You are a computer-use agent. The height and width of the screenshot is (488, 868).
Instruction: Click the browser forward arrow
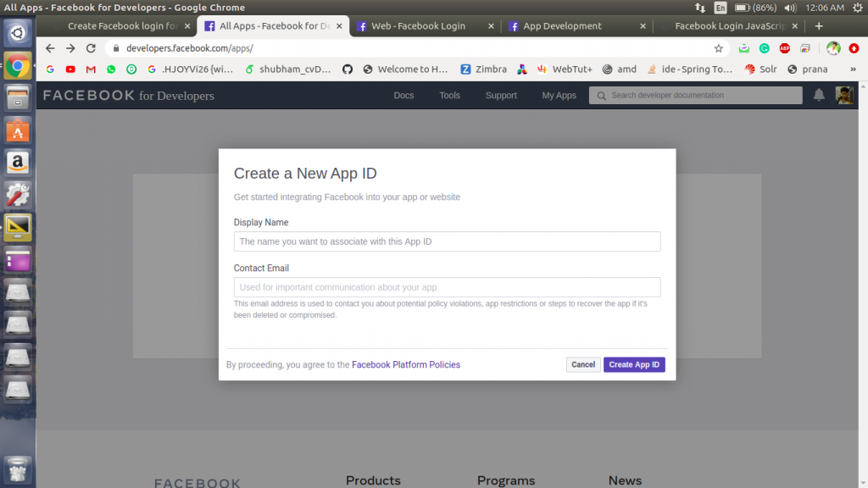(70, 48)
